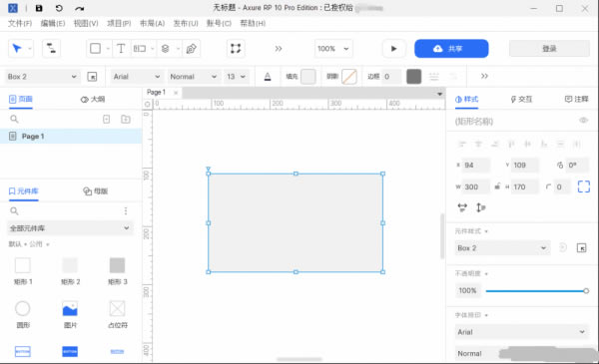
Task: Select the arrow selection tool
Action: 17,49
